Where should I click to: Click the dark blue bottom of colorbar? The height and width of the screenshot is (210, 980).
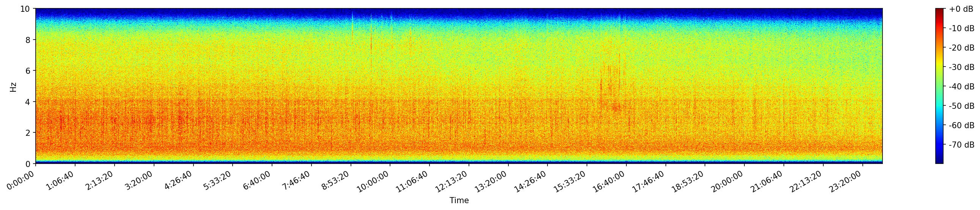(939, 162)
